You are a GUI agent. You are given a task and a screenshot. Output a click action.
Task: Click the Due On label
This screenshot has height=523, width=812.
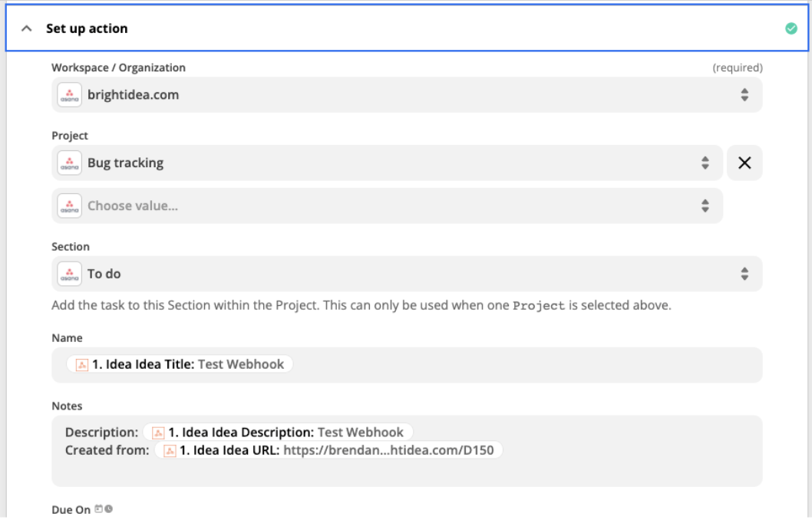[71, 509]
